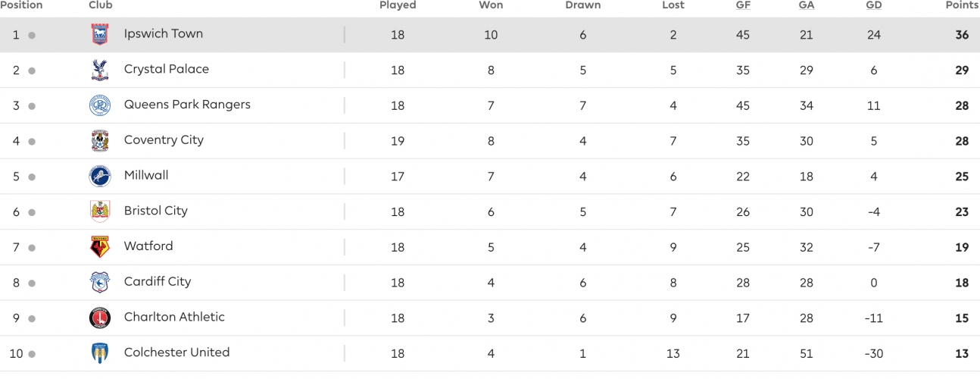
Task: Click the Cardiff City club crest
Action: 100,283
